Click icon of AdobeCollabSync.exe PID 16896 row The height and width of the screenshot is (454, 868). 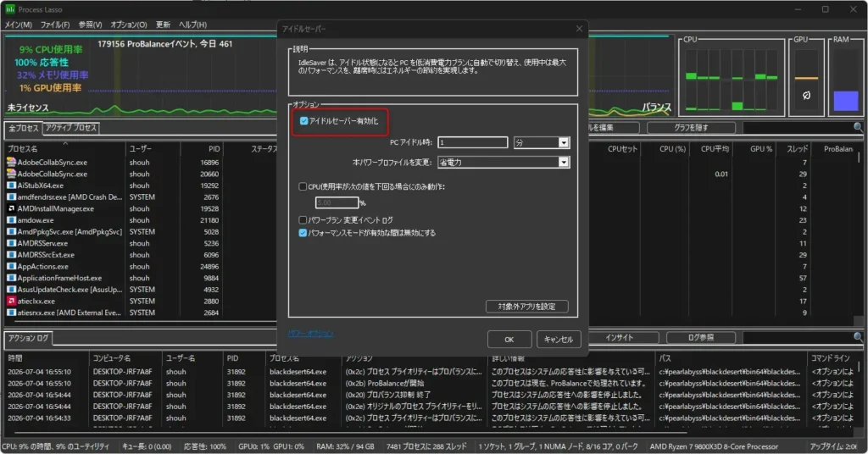[11, 162]
